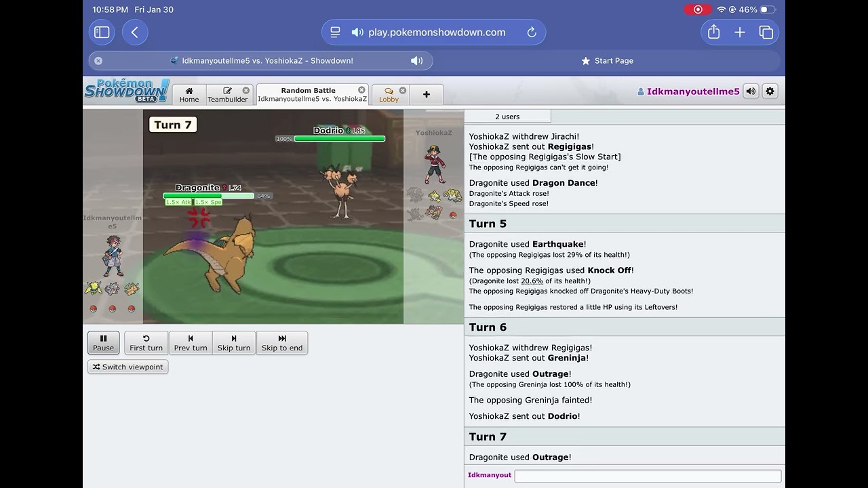Select the Random Battle room tab
Viewport: 868px width, 488px height.
click(x=312, y=94)
